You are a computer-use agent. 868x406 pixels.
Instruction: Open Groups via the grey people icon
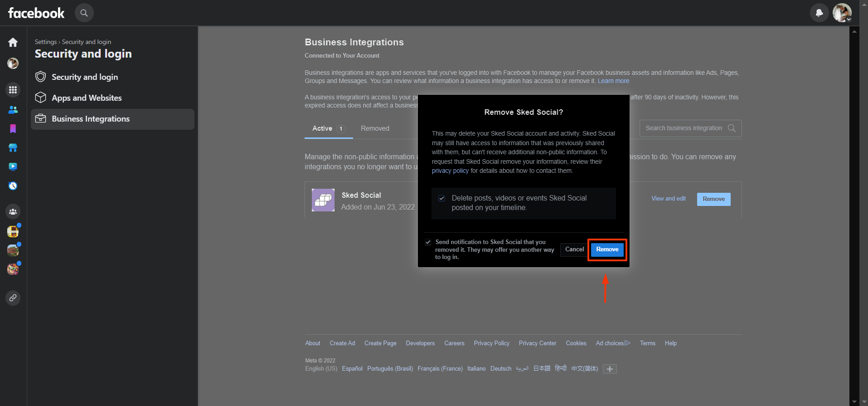[13, 211]
